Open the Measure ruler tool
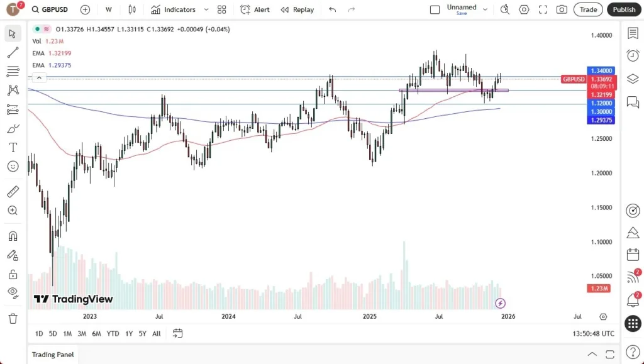 (13, 191)
